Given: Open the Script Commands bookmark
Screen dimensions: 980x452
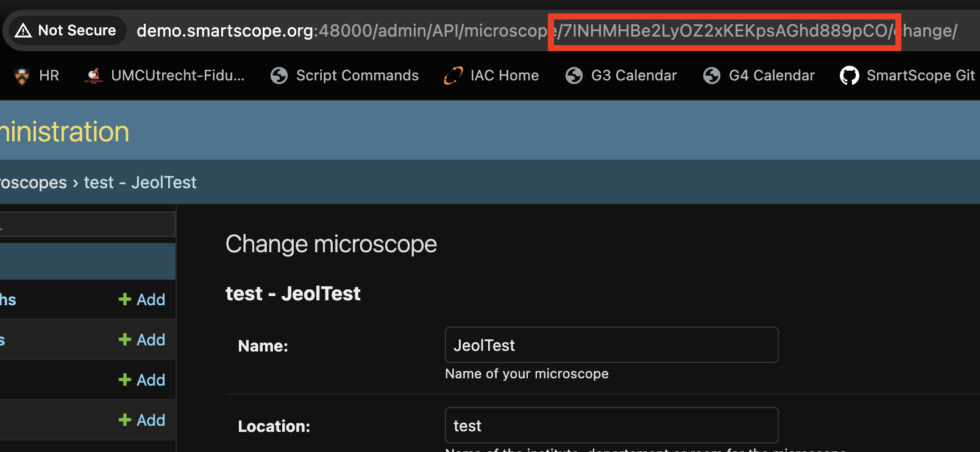Looking at the screenshot, I should (344, 76).
